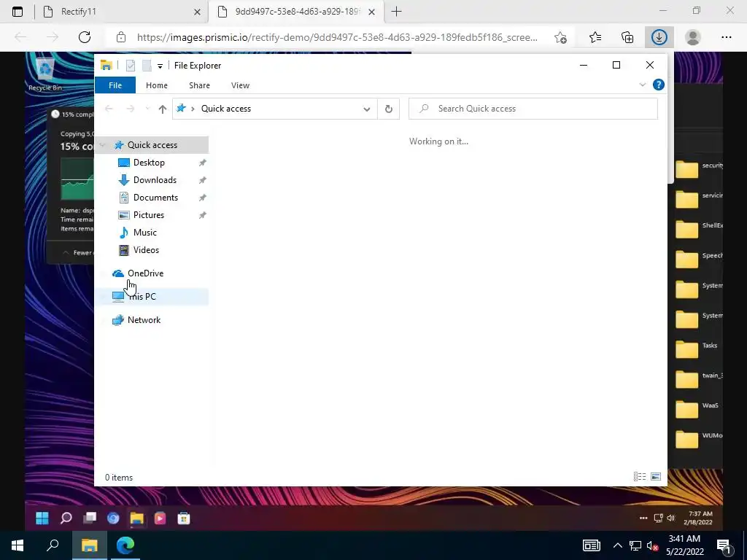Image resolution: width=747 pixels, height=560 pixels.
Task: Open the 3:41 AM clock flyout
Action: [x=684, y=545]
